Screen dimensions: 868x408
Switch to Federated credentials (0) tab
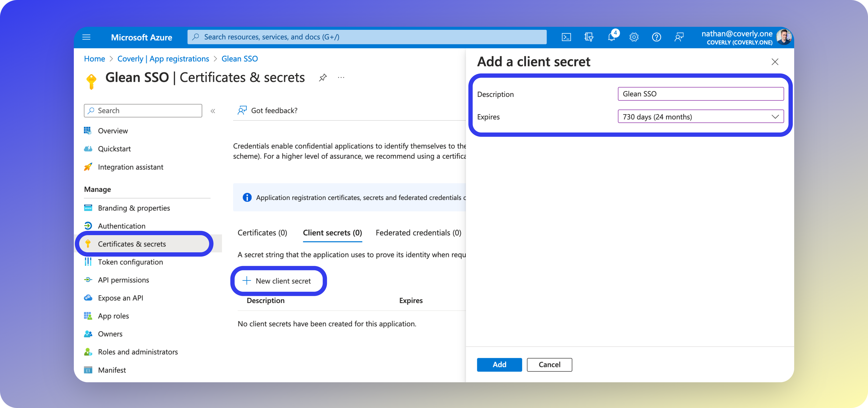click(418, 233)
